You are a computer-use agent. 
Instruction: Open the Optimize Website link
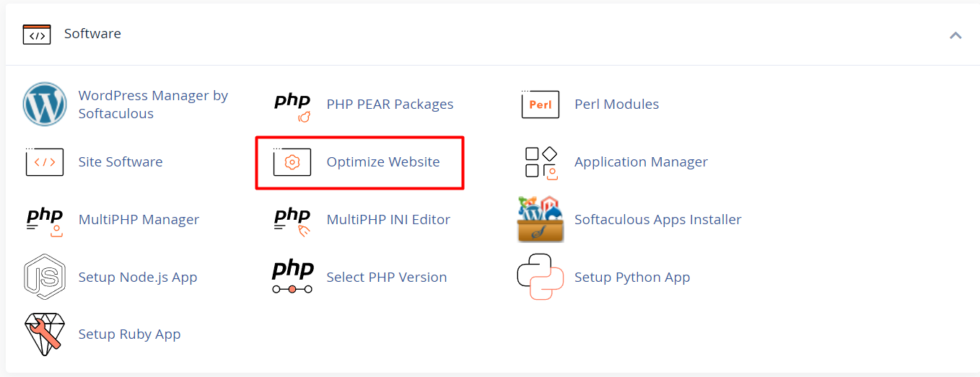pos(383,162)
